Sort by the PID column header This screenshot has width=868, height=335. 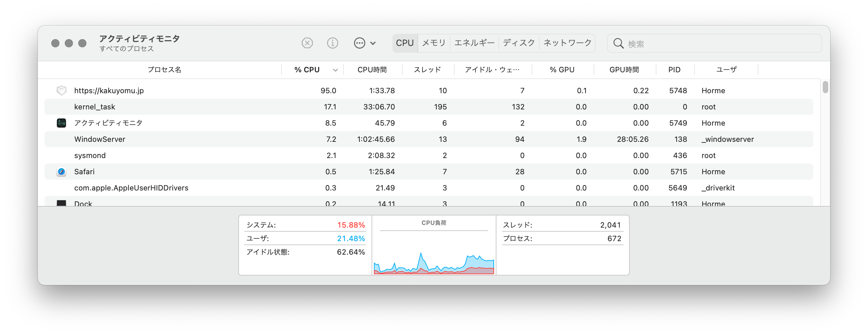(674, 70)
